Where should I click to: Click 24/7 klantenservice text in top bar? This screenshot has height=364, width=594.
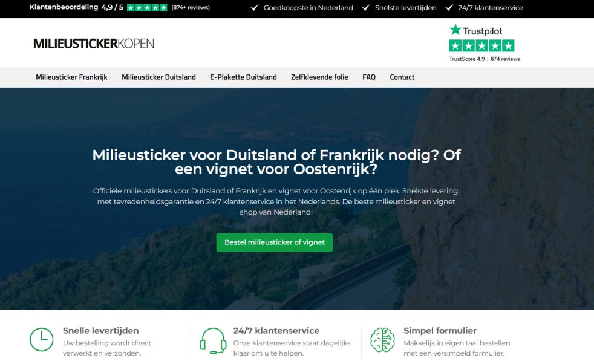(491, 8)
